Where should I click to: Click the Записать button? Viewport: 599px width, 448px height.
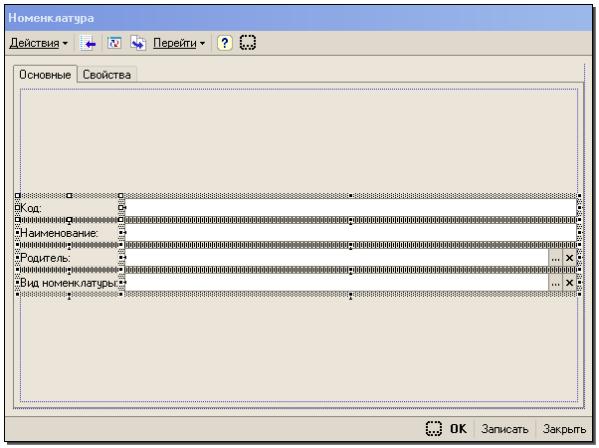click(x=505, y=429)
